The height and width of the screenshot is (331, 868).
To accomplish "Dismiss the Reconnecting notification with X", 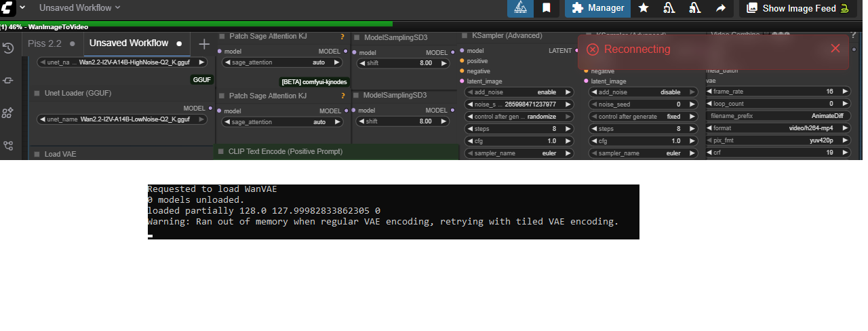I will pyautogui.click(x=835, y=48).
